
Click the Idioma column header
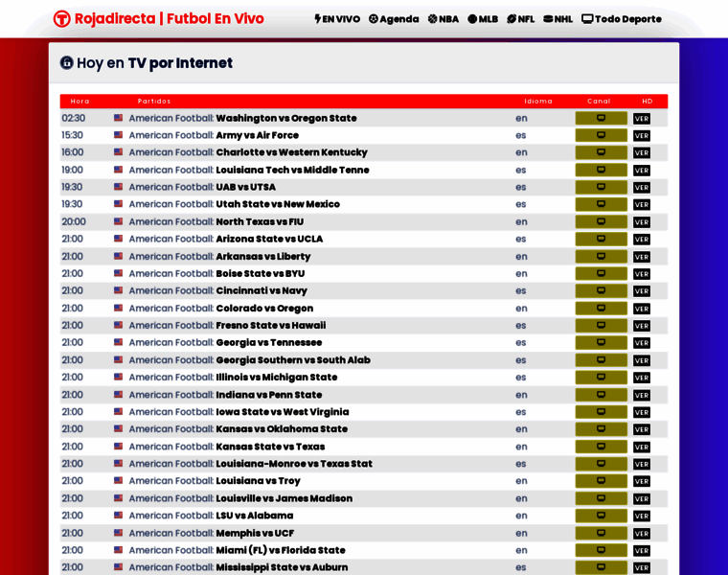point(538,102)
